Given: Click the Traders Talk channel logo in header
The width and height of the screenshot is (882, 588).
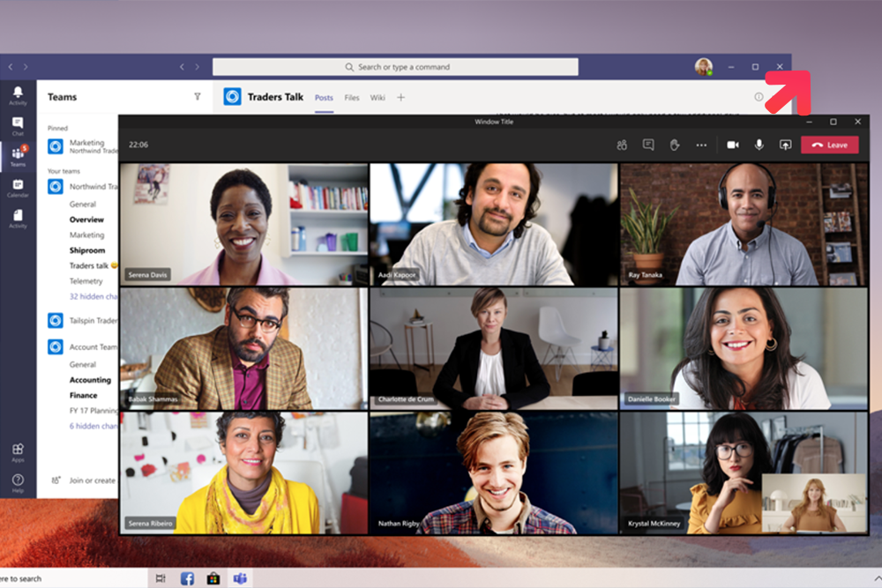Looking at the screenshot, I should pyautogui.click(x=232, y=97).
